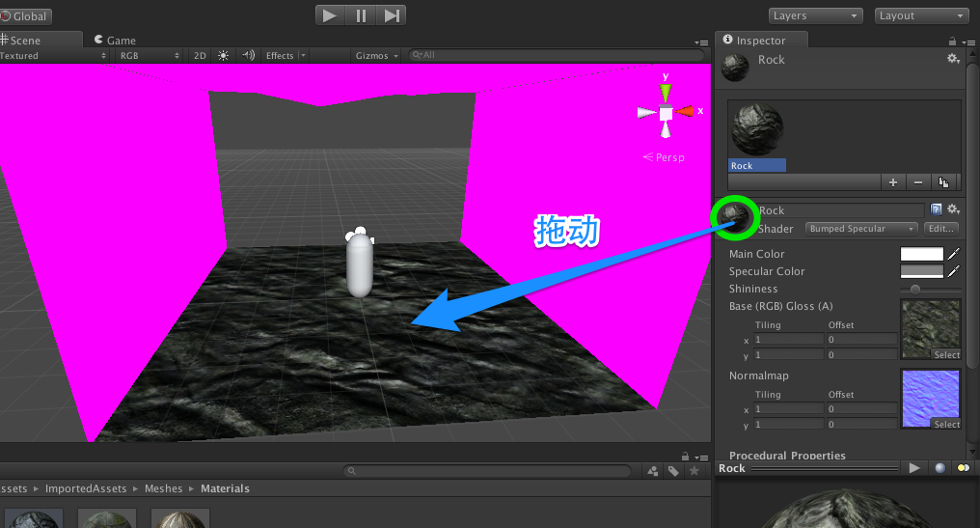
Task: Click Meshes in the breadcrumb path
Action: click(163, 488)
